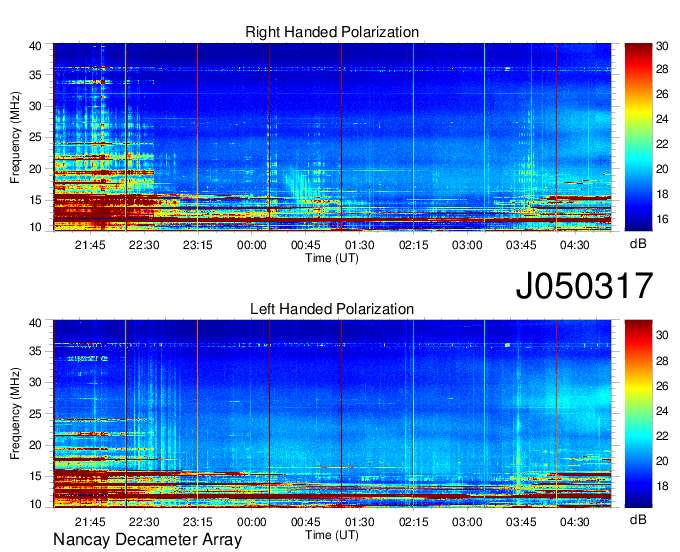Click the 35 MHz frequency tick of the Right Handed plot
680x552 pixels.
pyautogui.click(x=35, y=75)
